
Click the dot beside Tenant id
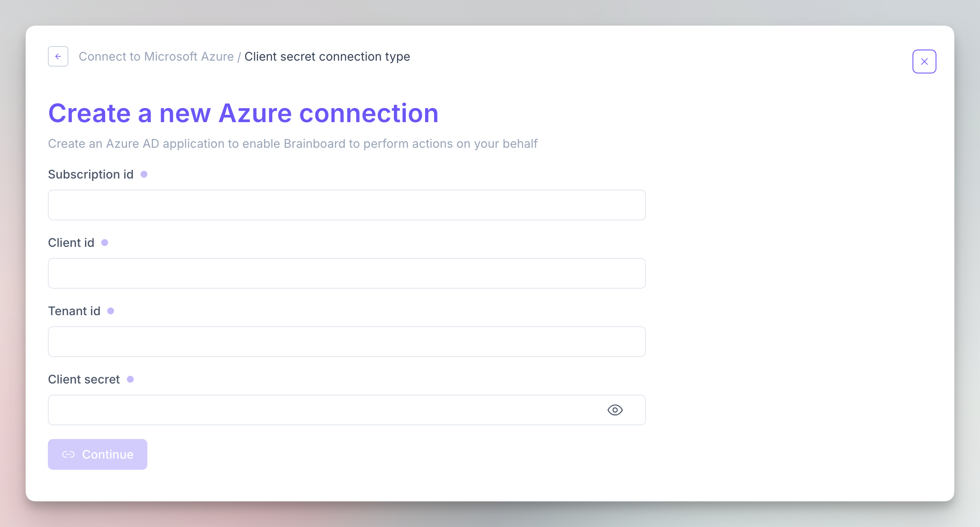coord(111,311)
